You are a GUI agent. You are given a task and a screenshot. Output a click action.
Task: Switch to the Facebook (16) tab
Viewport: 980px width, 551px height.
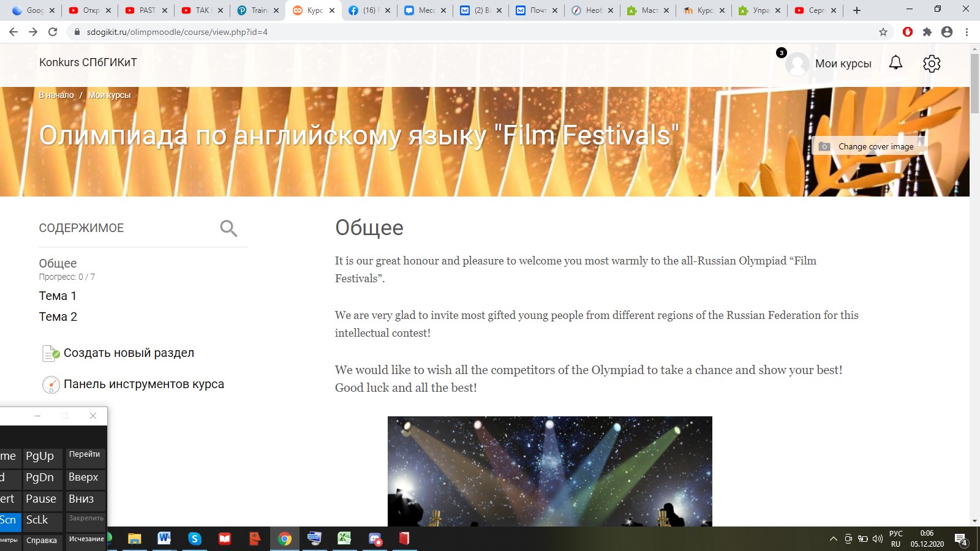tap(370, 10)
